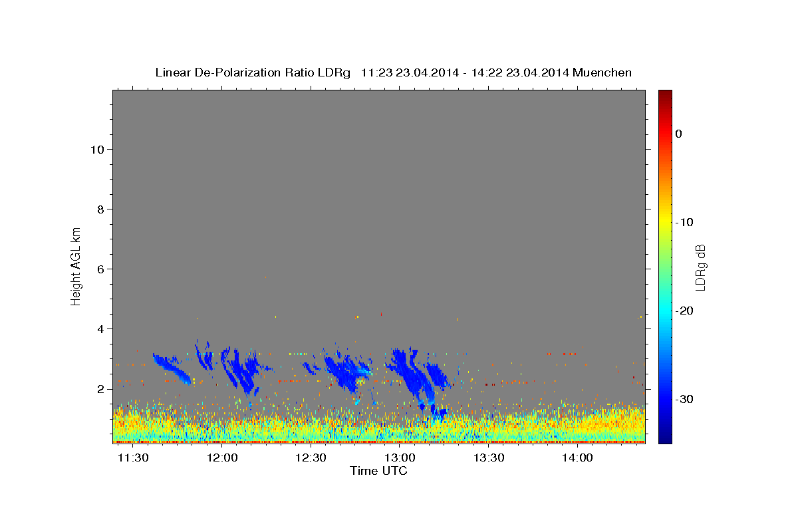The height and width of the screenshot is (532, 798).
Task: Click the start date '11:23 23.04.2014' in title
Action: click(x=409, y=72)
